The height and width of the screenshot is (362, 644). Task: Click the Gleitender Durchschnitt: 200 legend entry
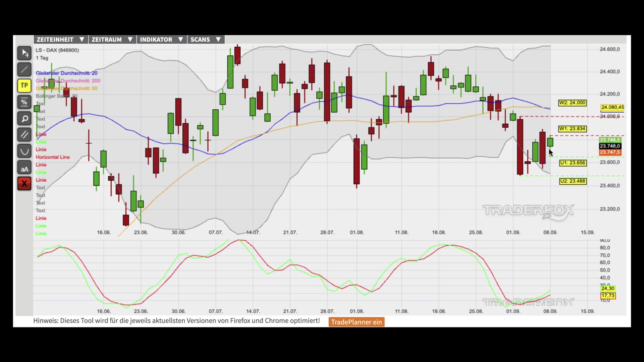pyautogui.click(x=68, y=81)
